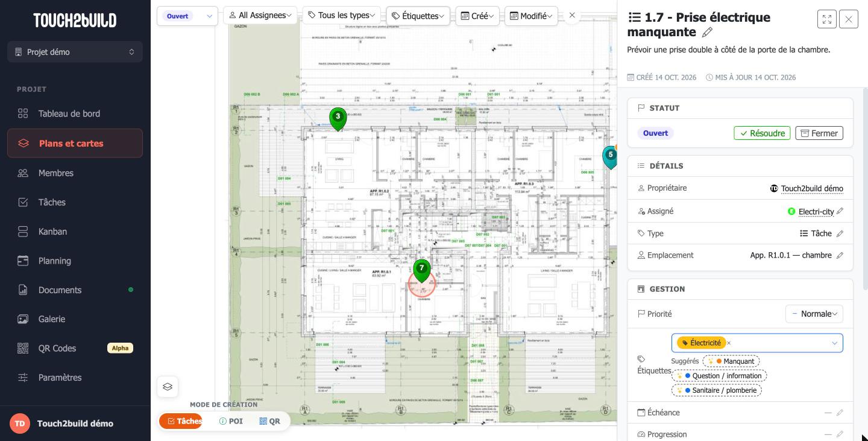Viewport: 868px width, 441px height.
Task: Add suggested tag Sanitaire / plomberie
Action: pos(717,390)
